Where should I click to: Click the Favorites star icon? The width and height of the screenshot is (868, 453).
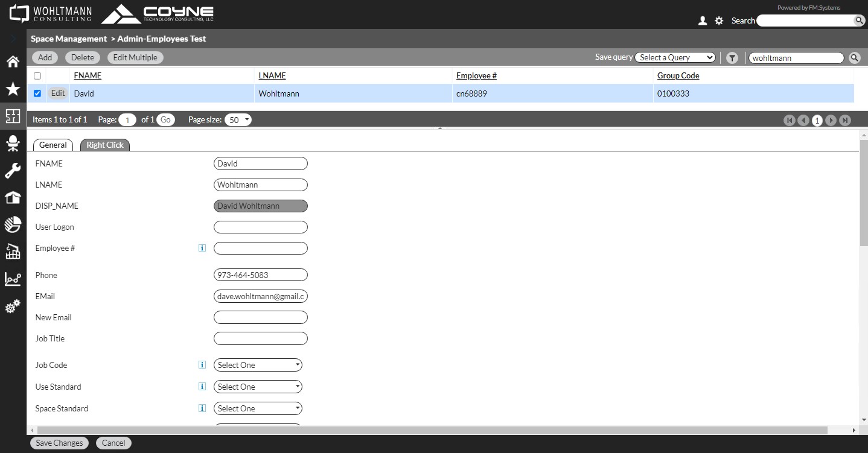13,89
